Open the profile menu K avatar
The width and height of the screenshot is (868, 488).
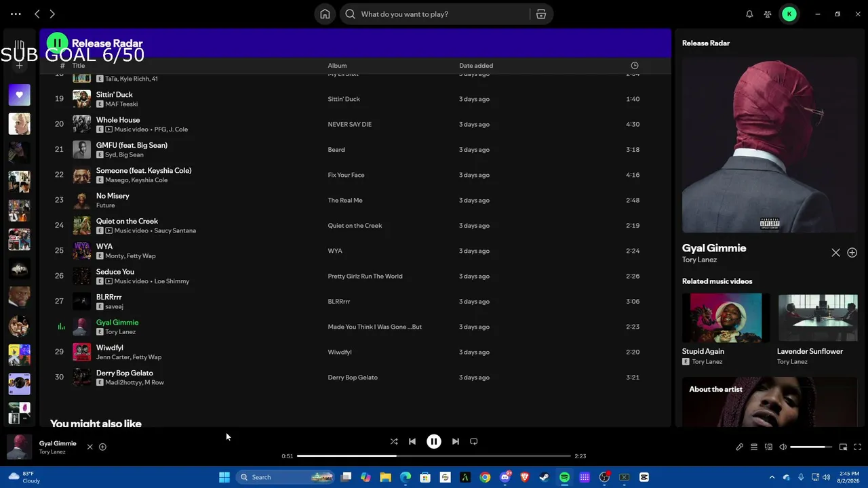pyautogui.click(x=789, y=14)
